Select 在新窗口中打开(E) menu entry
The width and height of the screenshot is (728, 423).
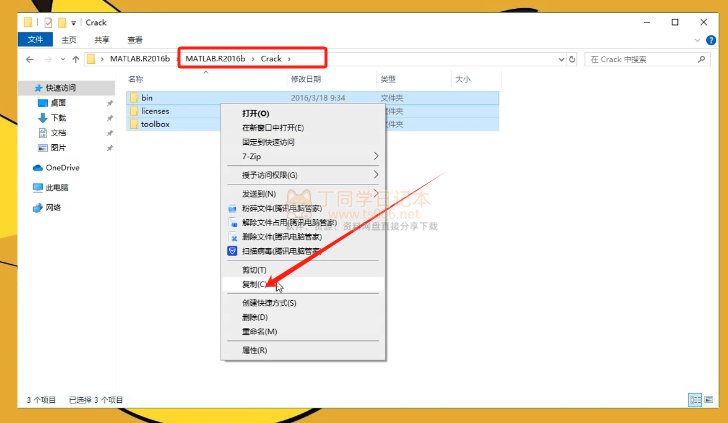pyautogui.click(x=303, y=128)
